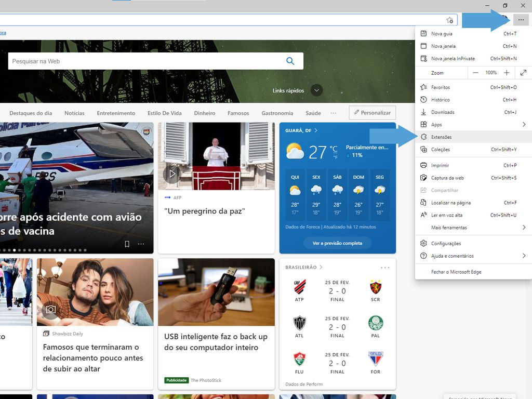Open USB inteligente backup article
The height and width of the screenshot is (399, 532).
coord(216,342)
